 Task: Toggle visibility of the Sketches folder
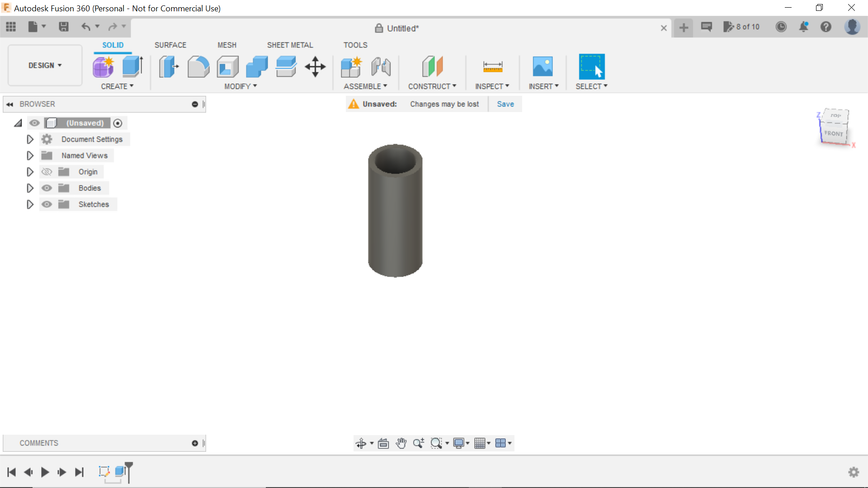click(47, 204)
